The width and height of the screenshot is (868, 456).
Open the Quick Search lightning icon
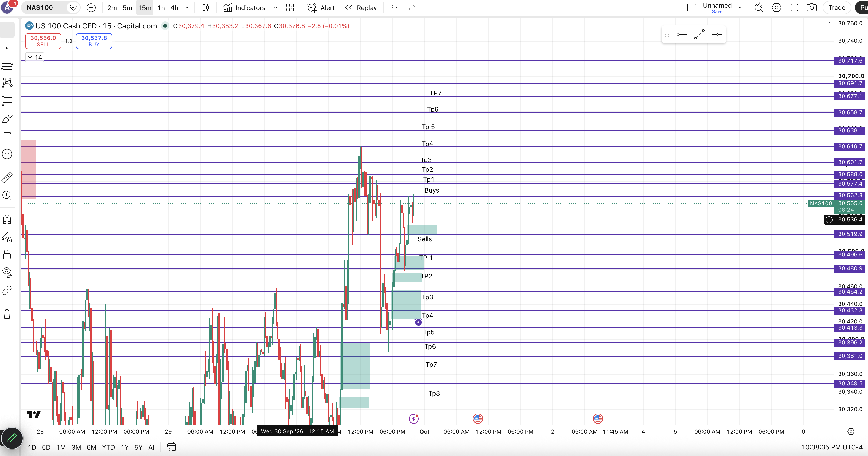tap(758, 7)
